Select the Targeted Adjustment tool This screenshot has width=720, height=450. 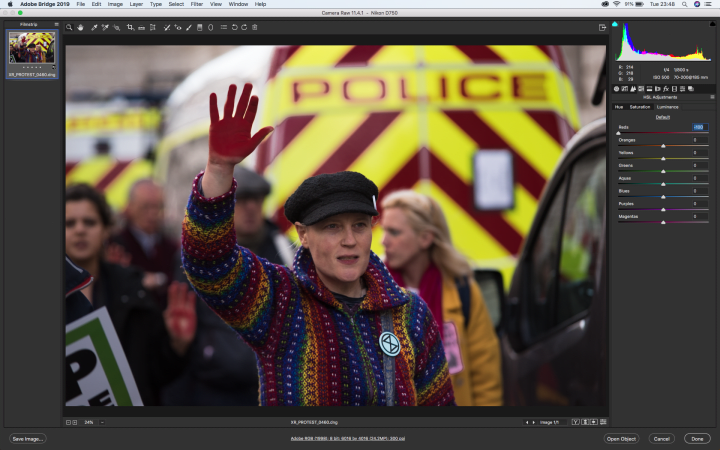[x=117, y=28]
